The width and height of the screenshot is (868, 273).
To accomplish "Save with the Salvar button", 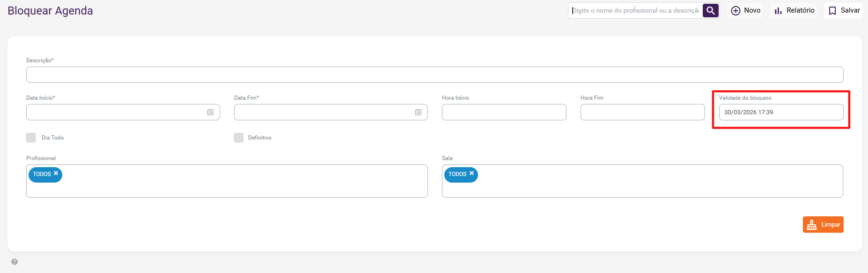I will (844, 10).
